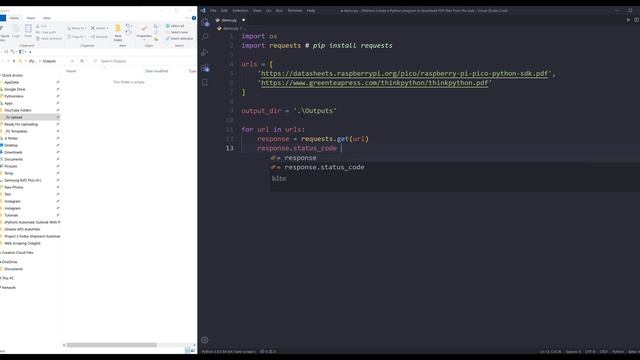
Task: Run the Python file with the play icon
Action: pos(628,20)
